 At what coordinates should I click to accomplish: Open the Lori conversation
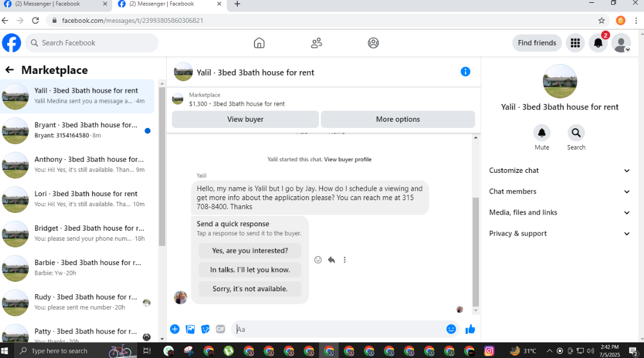pyautogui.click(x=77, y=199)
